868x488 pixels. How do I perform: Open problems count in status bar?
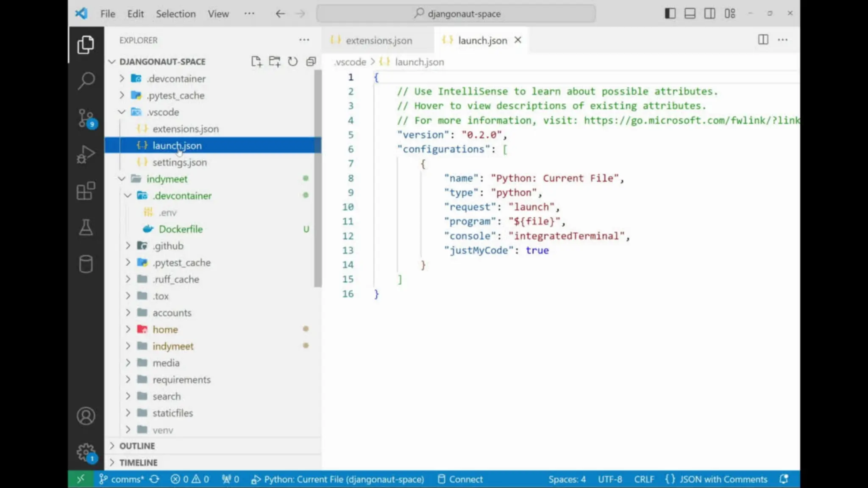click(x=189, y=479)
